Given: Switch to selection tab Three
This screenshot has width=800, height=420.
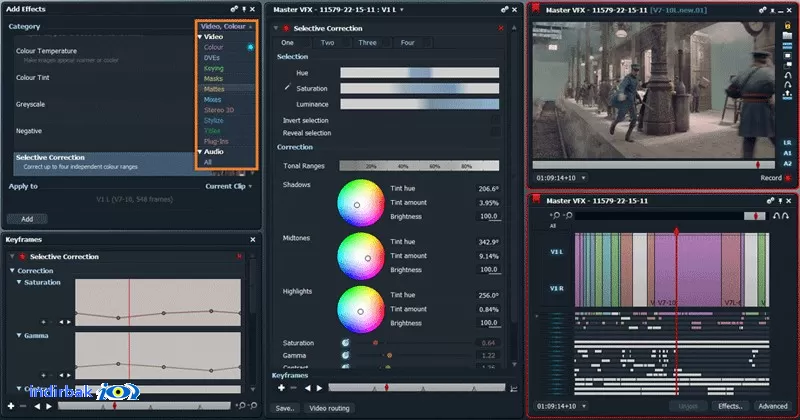Looking at the screenshot, I should pyautogui.click(x=371, y=43).
